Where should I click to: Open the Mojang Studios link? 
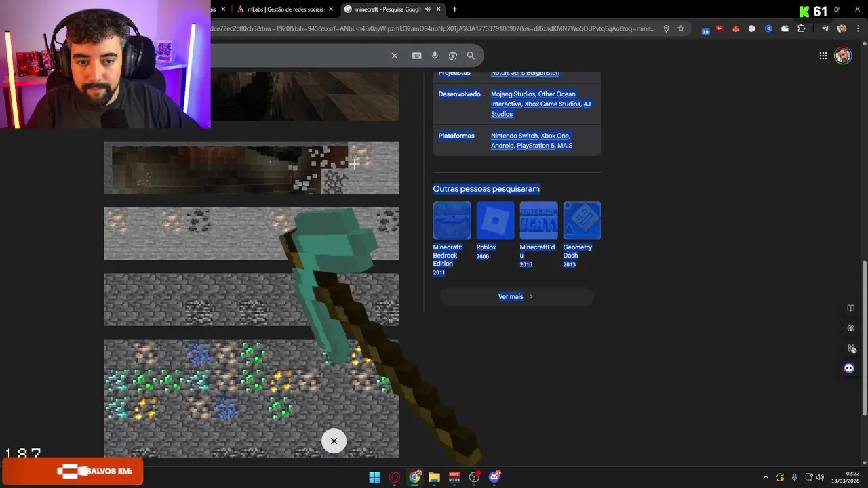click(513, 94)
